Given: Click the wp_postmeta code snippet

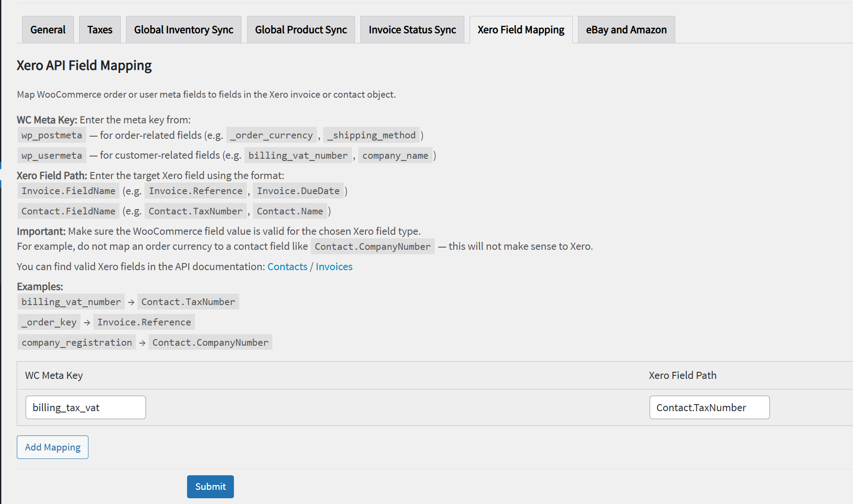Looking at the screenshot, I should pyautogui.click(x=52, y=135).
